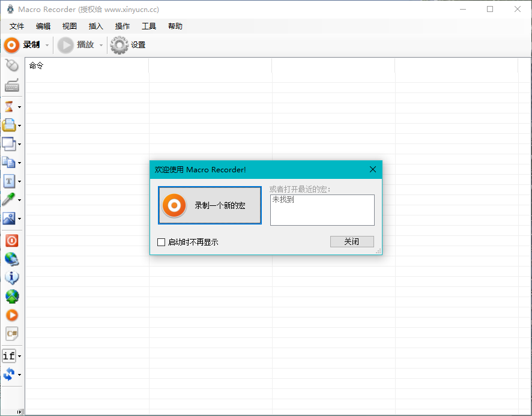Minimize the Macro Recorder window

point(463,9)
